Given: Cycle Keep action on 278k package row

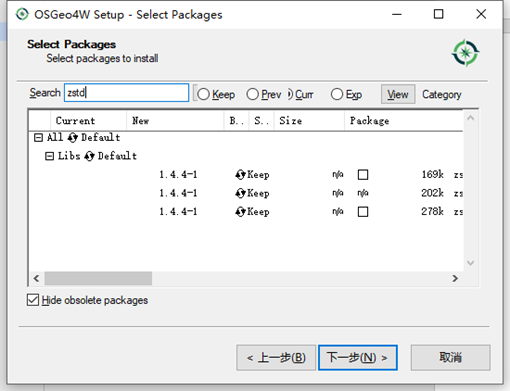Looking at the screenshot, I should (240, 212).
